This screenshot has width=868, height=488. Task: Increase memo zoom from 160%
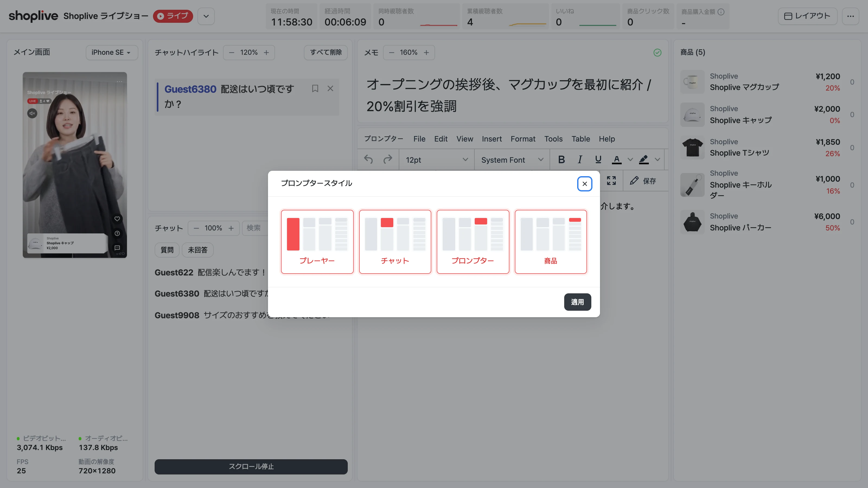click(426, 53)
